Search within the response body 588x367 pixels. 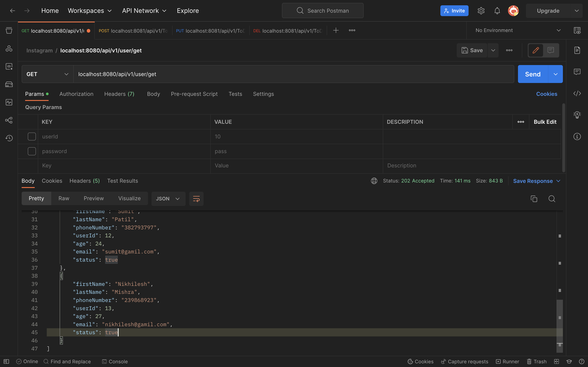(552, 199)
